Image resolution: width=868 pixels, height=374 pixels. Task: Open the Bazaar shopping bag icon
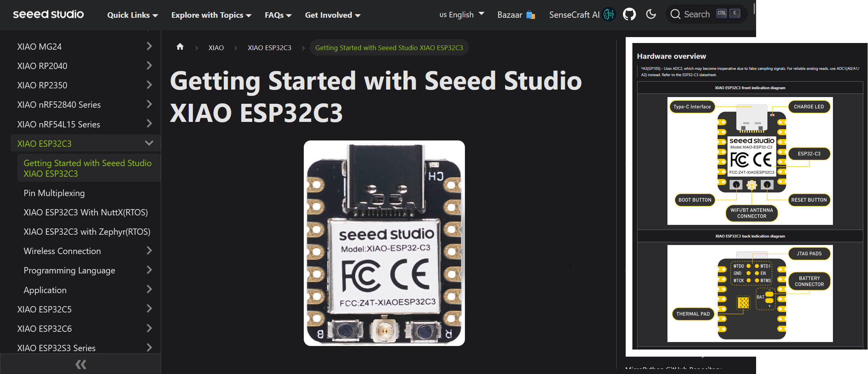pos(531,15)
